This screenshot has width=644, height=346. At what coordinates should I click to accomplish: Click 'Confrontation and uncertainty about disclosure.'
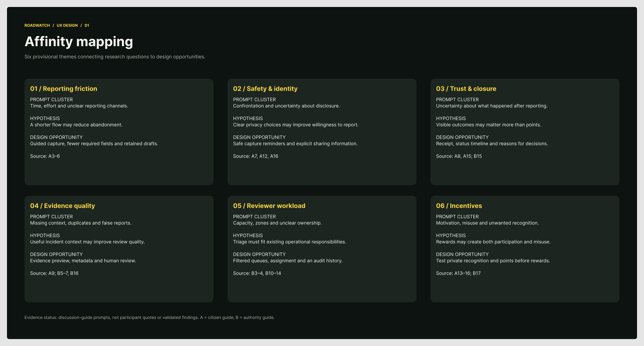pos(286,106)
